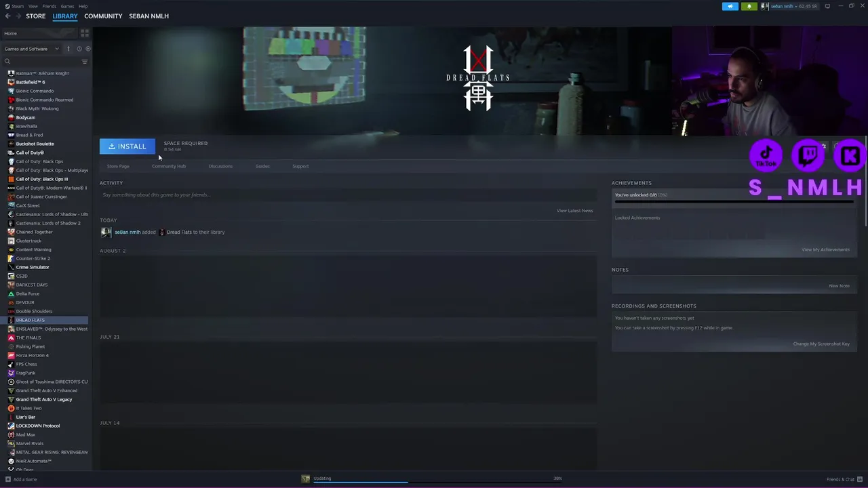Switch to the COMMUNITY tab

point(103,16)
